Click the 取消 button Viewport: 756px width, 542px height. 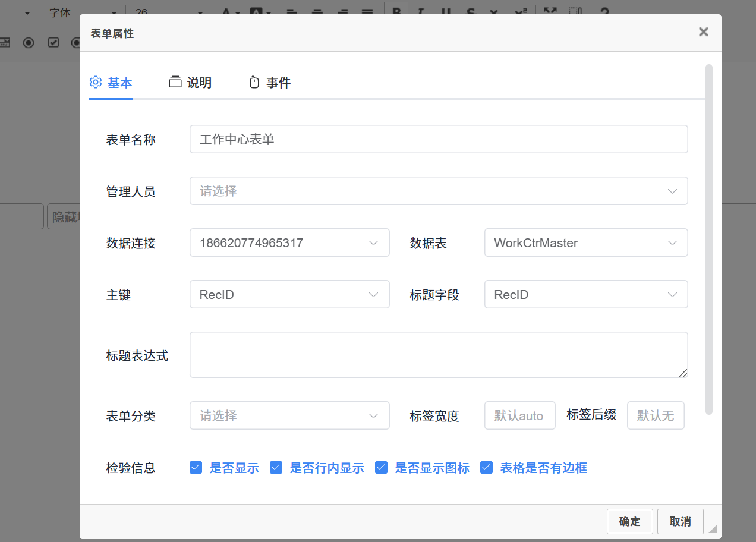coord(680,521)
